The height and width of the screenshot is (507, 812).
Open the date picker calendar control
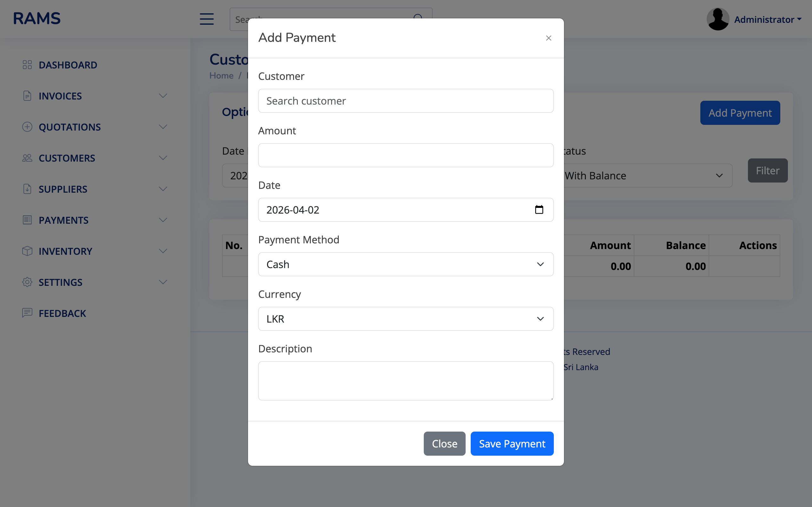pyautogui.click(x=539, y=209)
